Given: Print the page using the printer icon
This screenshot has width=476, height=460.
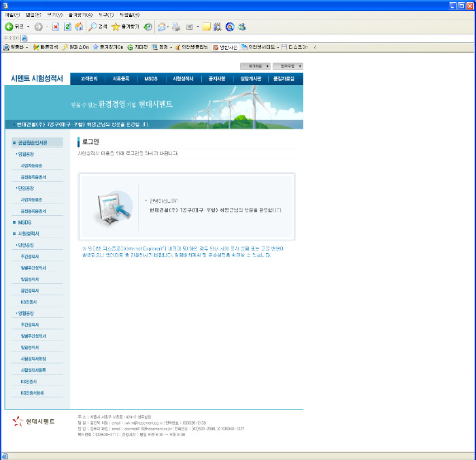Looking at the screenshot, I should [176, 27].
